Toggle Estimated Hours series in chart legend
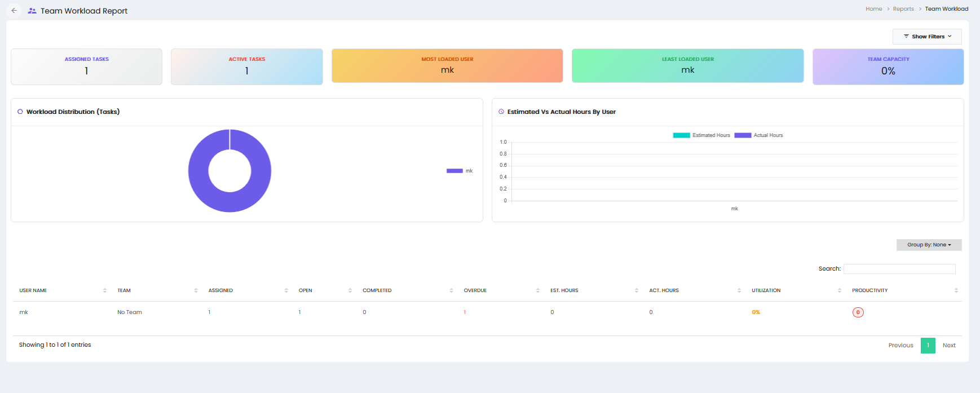 [x=701, y=135]
